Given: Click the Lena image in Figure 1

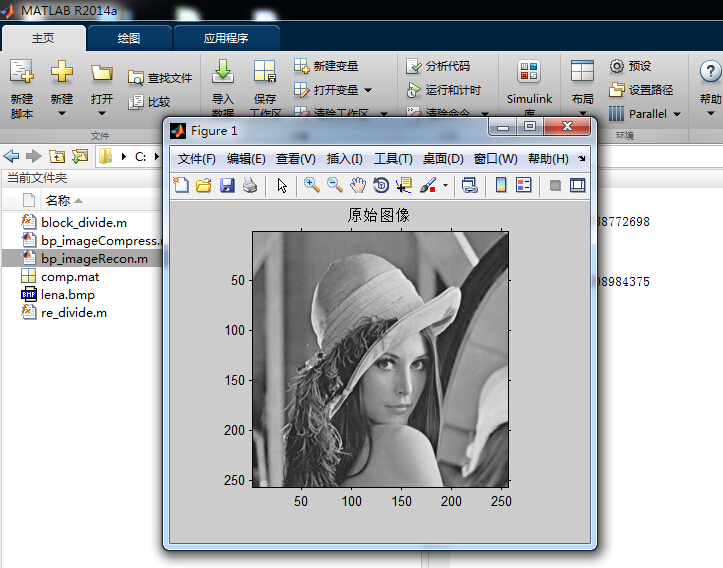Looking at the screenshot, I should coord(380,359).
